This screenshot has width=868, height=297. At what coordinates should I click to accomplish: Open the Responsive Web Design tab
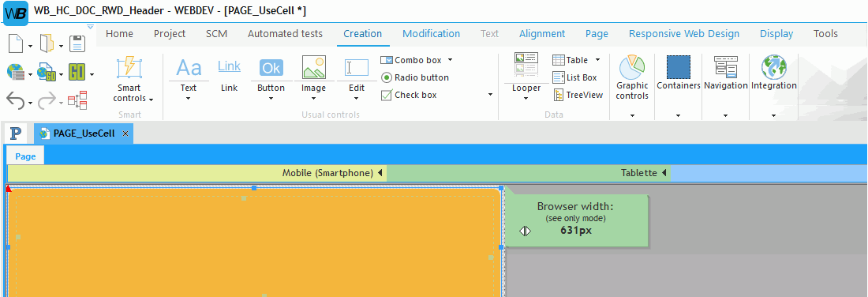pos(683,34)
